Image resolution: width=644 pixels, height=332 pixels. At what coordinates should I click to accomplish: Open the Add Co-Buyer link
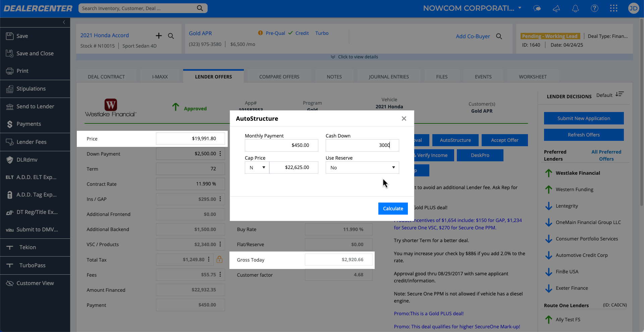coord(473,36)
